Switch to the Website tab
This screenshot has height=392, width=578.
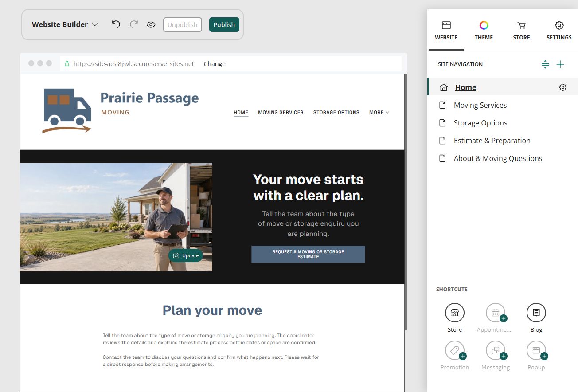click(446, 30)
